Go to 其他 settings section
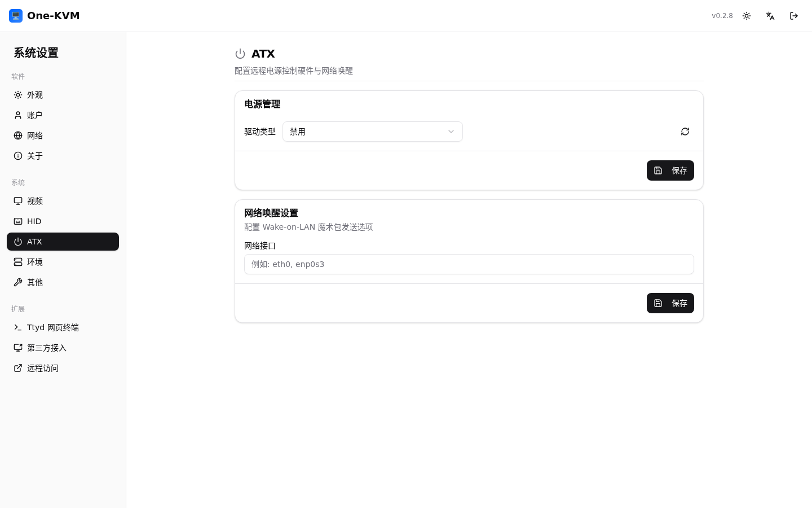 [x=63, y=282]
